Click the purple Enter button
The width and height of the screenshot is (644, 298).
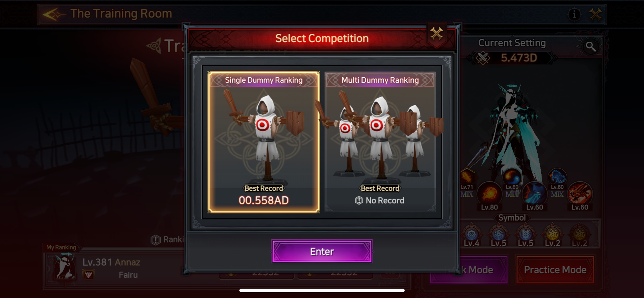coord(322,251)
